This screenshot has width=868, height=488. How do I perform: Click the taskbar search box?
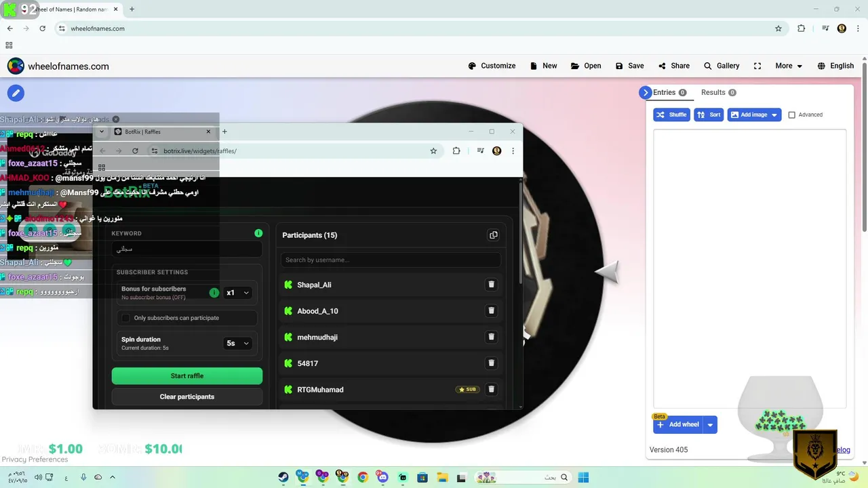coord(523,477)
